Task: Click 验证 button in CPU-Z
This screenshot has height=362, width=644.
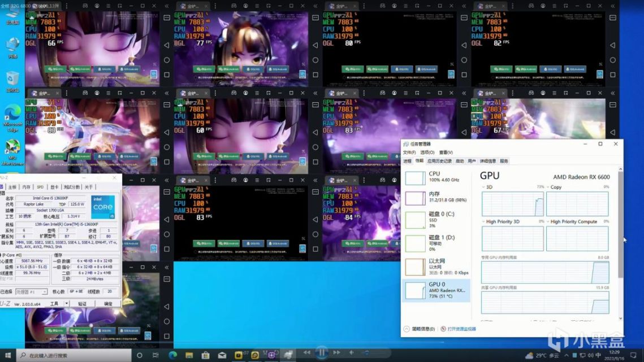Action: coord(83,304)
